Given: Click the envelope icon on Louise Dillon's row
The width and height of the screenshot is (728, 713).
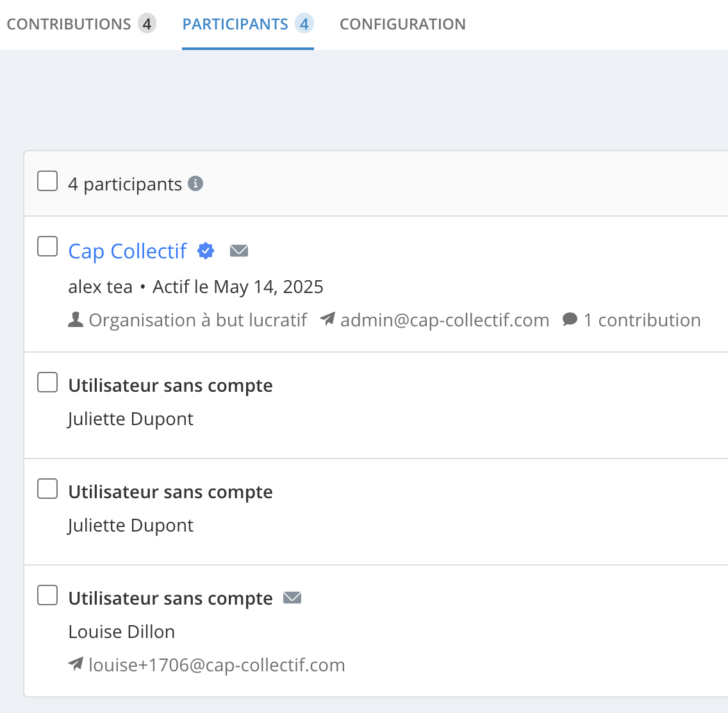Looking at the screenshot, I should tap(292, 598).
